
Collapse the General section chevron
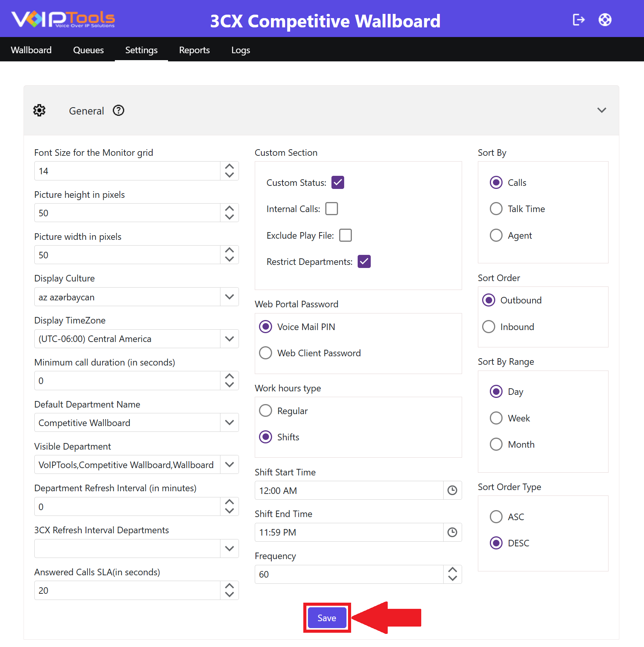click(x=602, y=110)
